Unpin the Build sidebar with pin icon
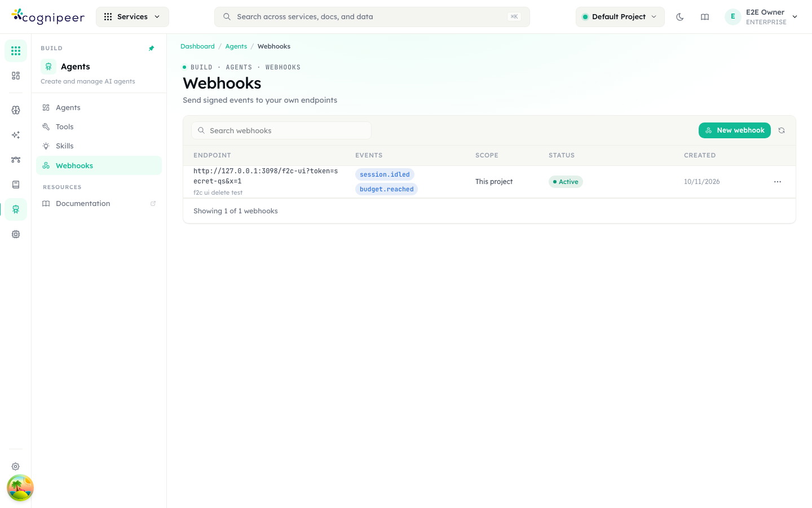812x508 pixels. 151,49
